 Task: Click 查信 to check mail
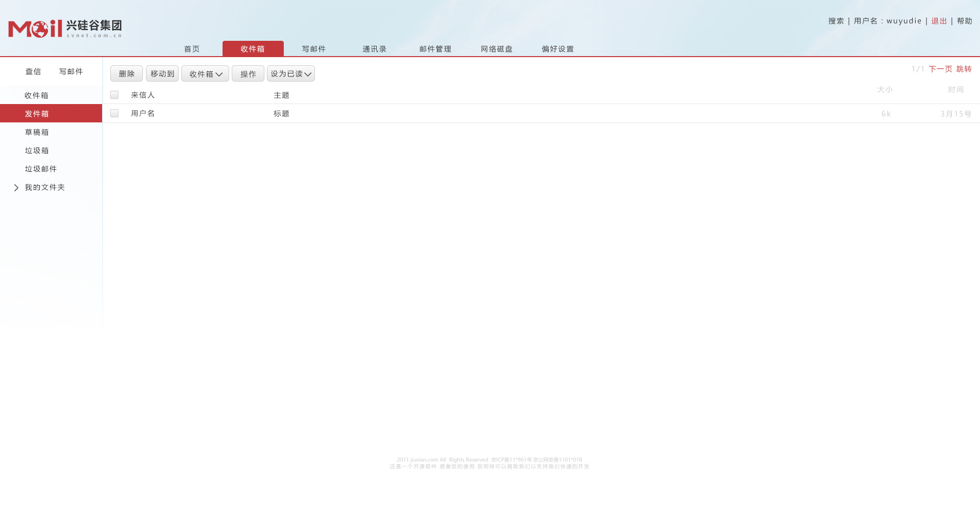coord(33,71)
